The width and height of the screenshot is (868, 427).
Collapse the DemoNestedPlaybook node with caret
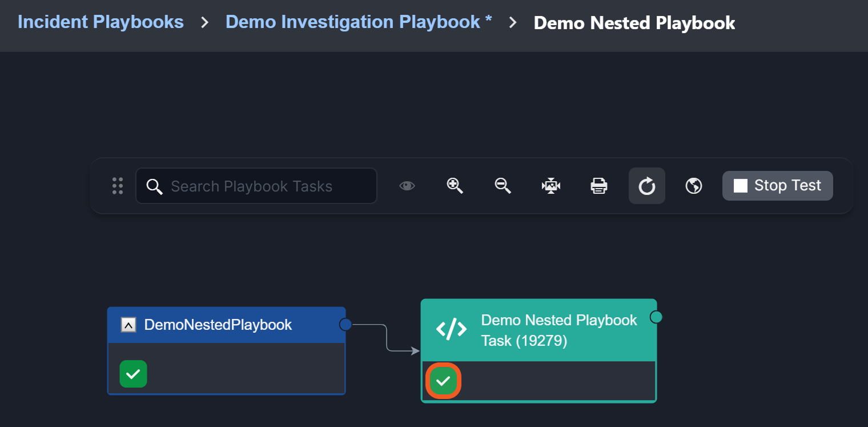tap(128, 325)
